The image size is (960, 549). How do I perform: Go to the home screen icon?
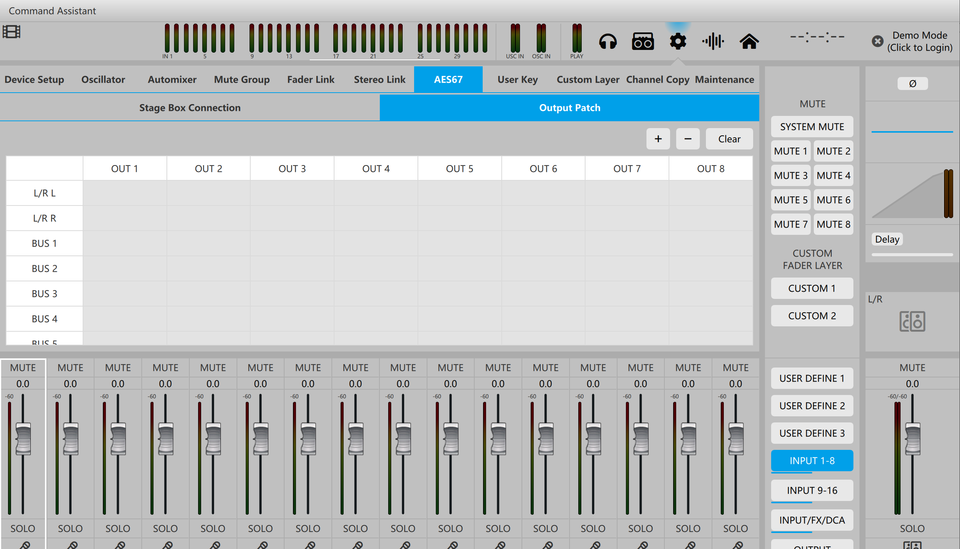(x=748, y=41)
